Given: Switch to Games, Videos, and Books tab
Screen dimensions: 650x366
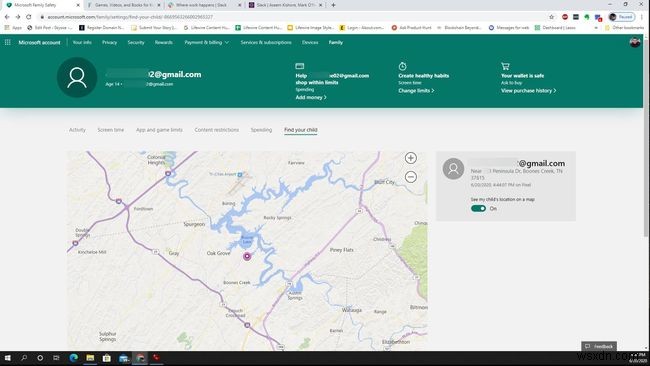Looking at the screenshot, I should 123,5.
